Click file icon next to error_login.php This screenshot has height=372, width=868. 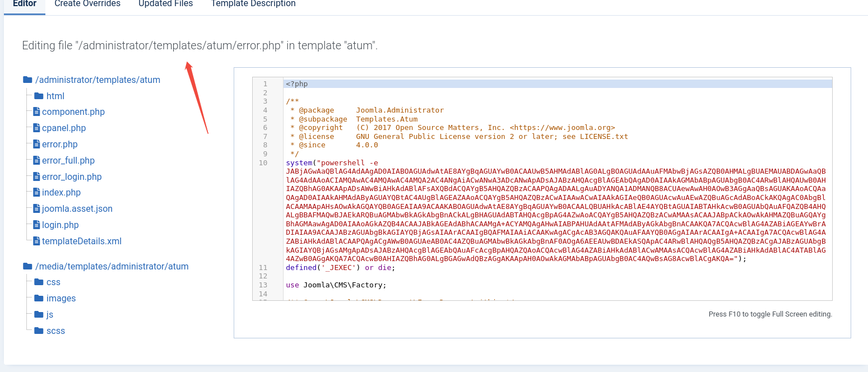coord(36,177)
